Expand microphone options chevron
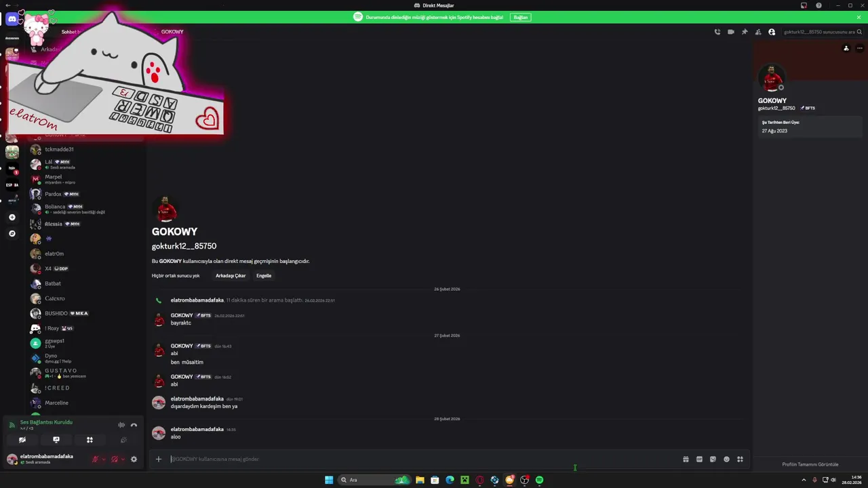The width and height of the screenshot is (868, 488). 104,459
